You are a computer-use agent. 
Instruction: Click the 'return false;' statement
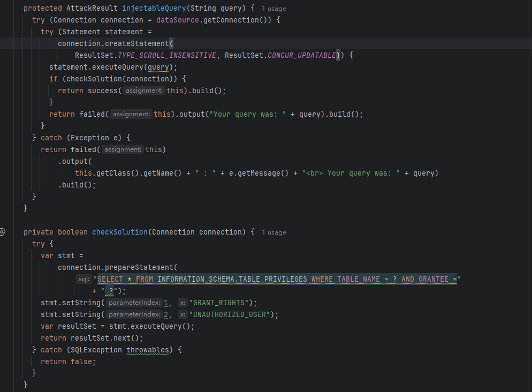(68, 362)
